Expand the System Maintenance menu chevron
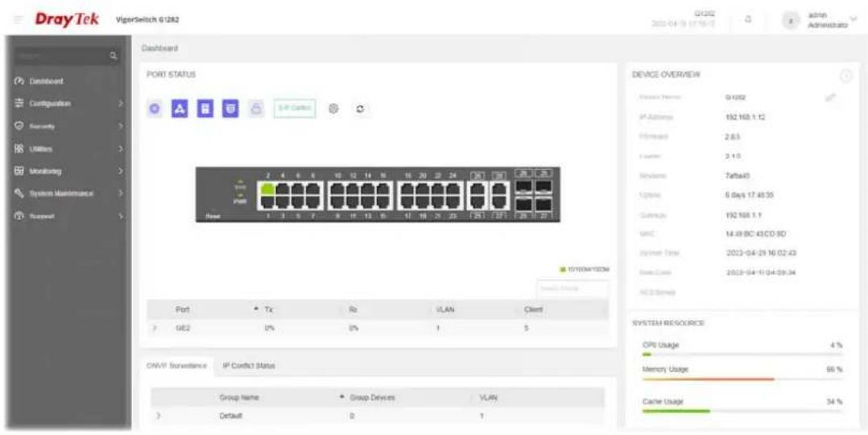The height and width of the screenshot is (435, 868). 120,193
